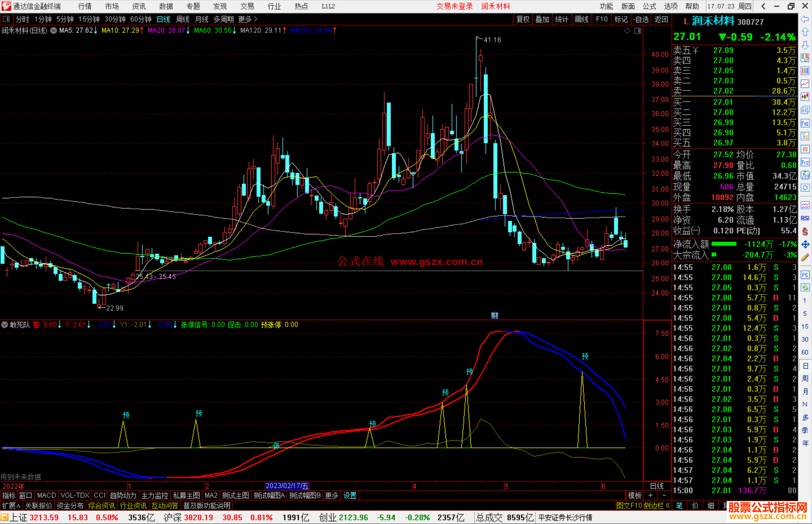Open the f(x) formula manager icon
Image resolution: width=812 pixels, height=524 pixels.
[805, 175]
